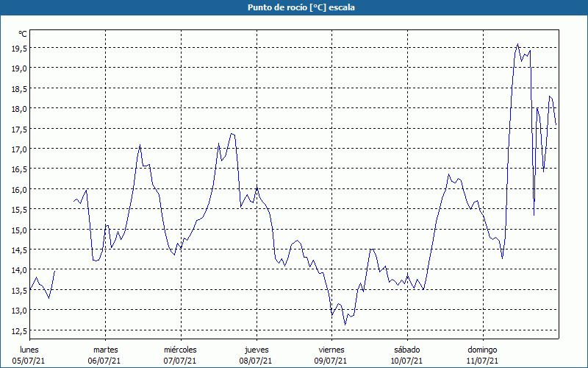Select the 07/07/21 date label

pyautogui.click(x=180, y=361)
